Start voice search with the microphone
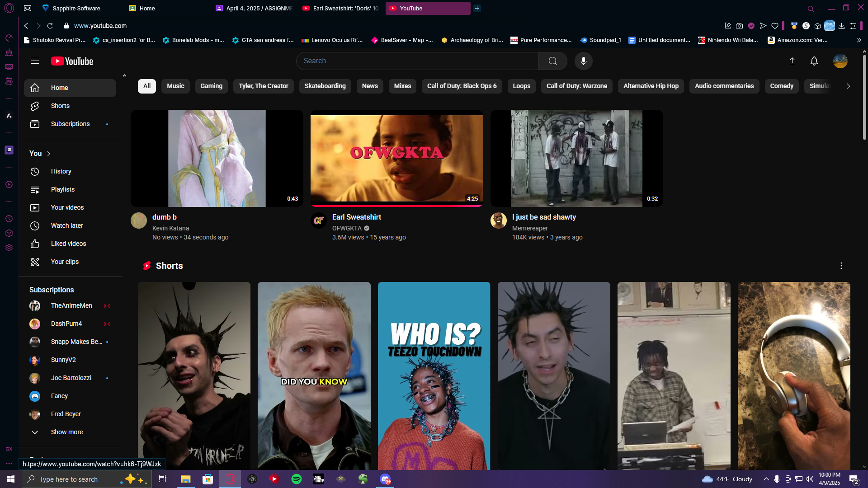868x488 pixels. (x=584, y=61)
